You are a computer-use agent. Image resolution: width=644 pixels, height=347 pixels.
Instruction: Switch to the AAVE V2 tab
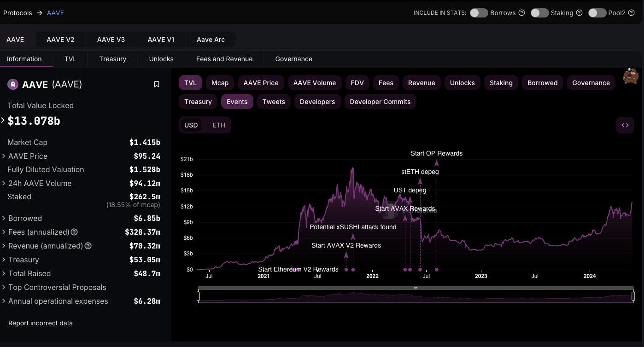(60, 40)
